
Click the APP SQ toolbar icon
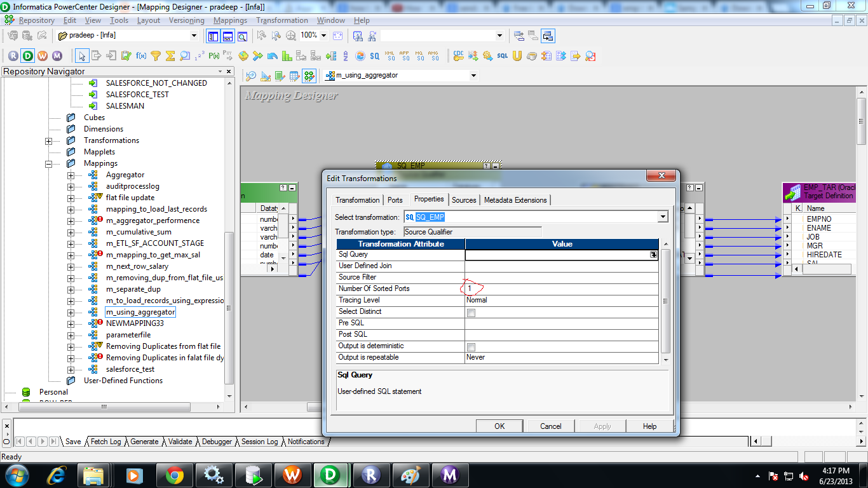point(404,56)
